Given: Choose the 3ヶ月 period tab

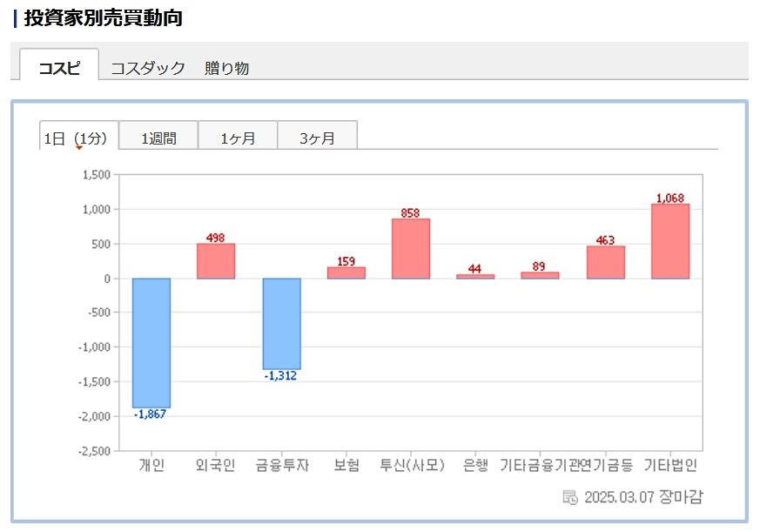Looking at the screenshot, I should click(x=317, y=138).
